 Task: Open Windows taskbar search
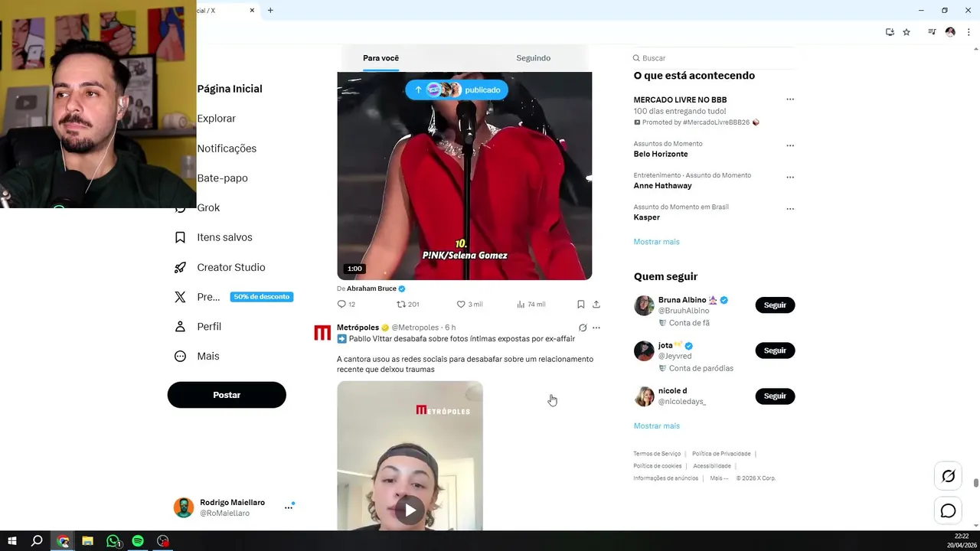pos(37,541)
